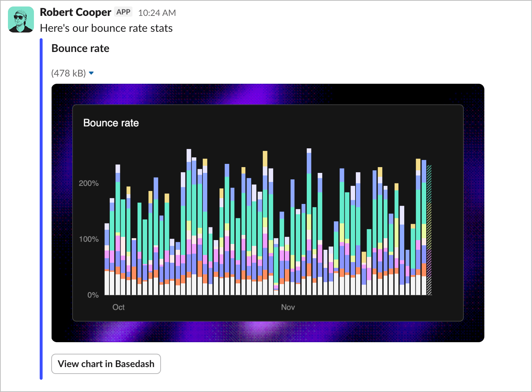Click the (478 kB) file size label

pos(69,73)
